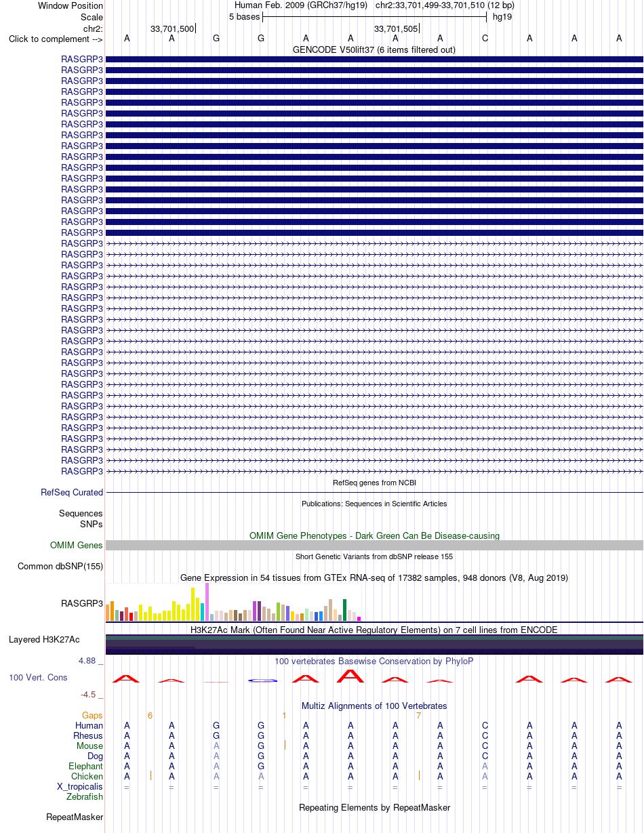The height and width of the screenshot is (833, 644).
Task: Open '100 vertebrates Basewise Conservation by PhyloP' title
Action: click(374, 661)
